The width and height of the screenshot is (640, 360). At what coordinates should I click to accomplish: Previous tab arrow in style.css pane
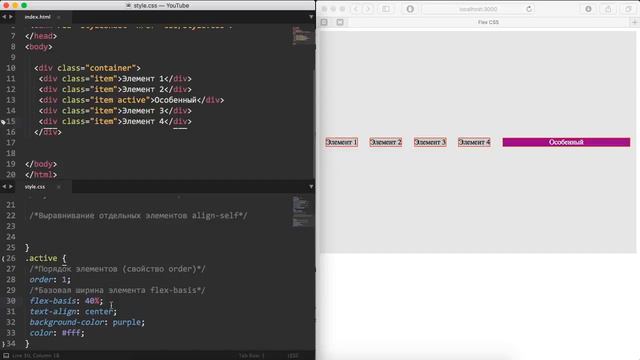(4, 187)
